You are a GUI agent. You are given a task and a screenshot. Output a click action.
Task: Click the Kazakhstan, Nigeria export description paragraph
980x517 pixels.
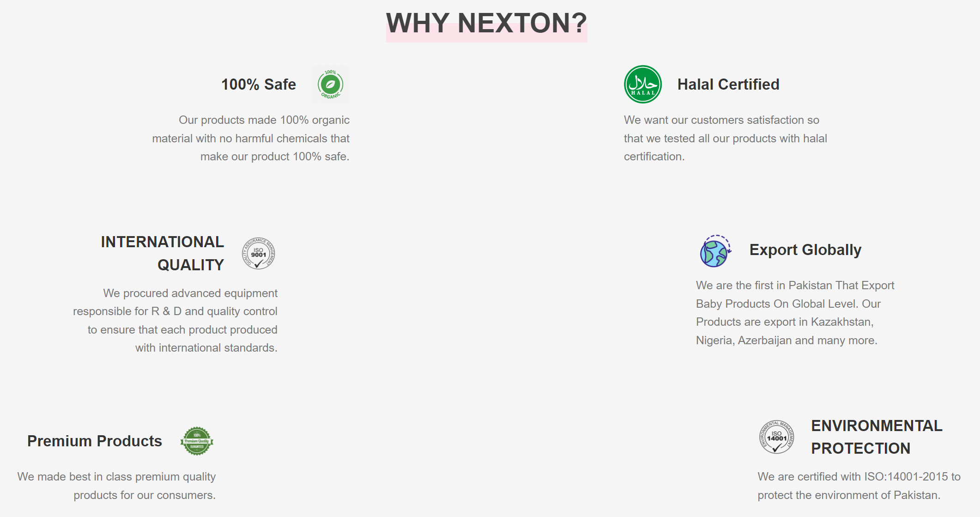(x=795, y=313)
